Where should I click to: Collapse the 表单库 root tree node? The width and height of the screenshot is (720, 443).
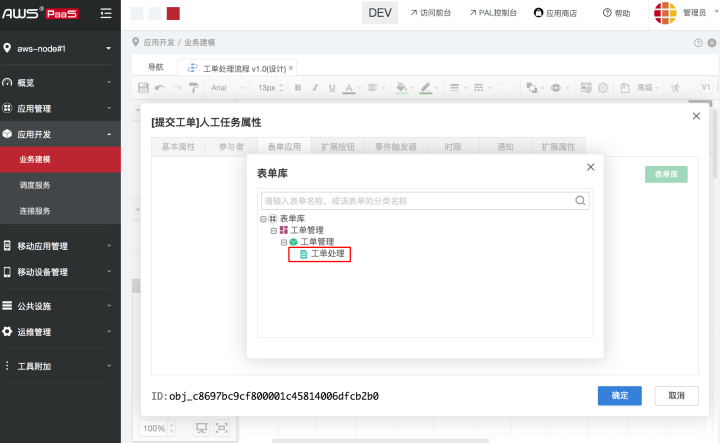pos(263,219)
